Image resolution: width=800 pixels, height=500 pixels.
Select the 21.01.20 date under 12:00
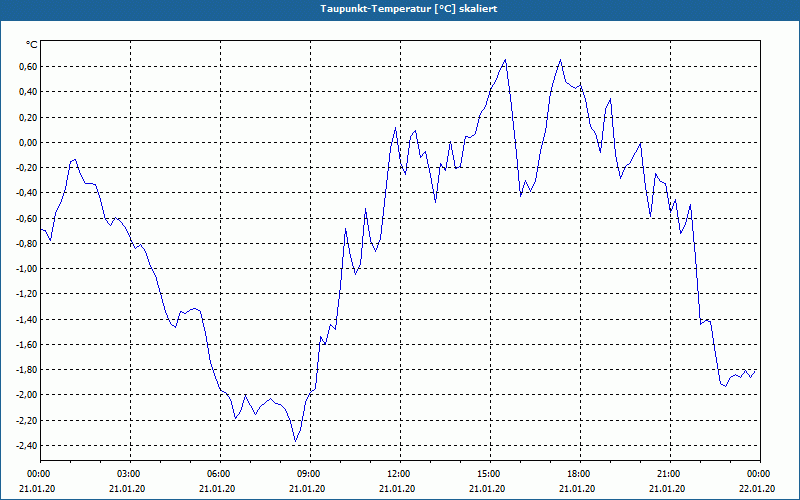click(397, 489)
